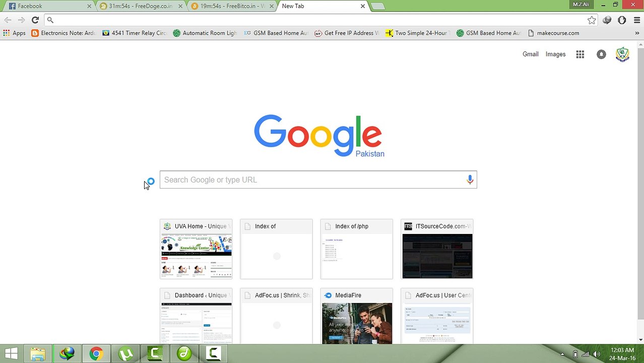
Task: Open Dashboard ‹ Unique thumbnail
Action: (196, 316)
